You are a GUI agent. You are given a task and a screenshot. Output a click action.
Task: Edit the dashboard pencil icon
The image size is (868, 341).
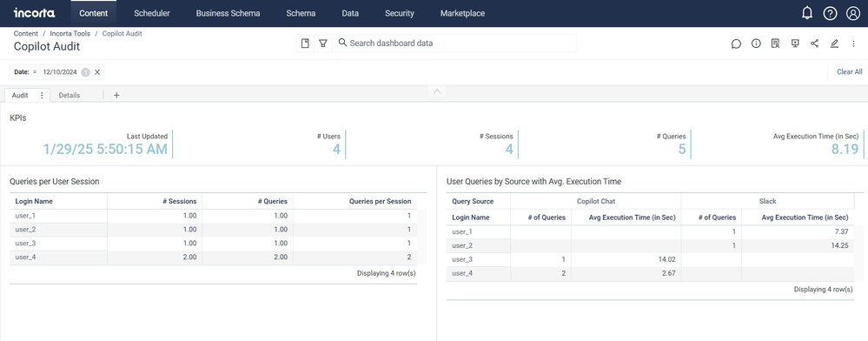834,43
